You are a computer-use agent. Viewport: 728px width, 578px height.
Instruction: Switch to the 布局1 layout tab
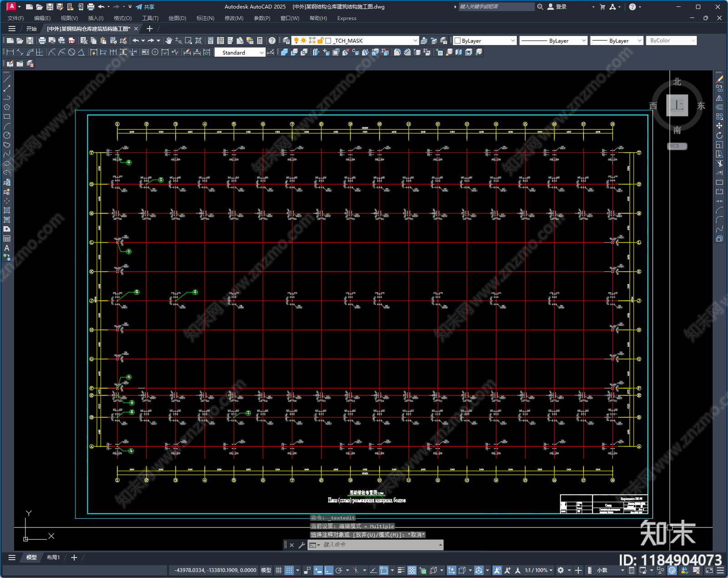(53, 558)
